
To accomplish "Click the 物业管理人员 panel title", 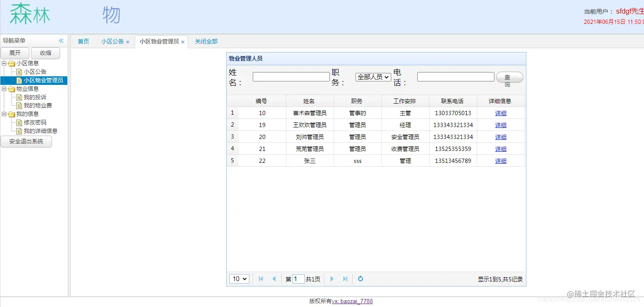I will tap(245, 58).
